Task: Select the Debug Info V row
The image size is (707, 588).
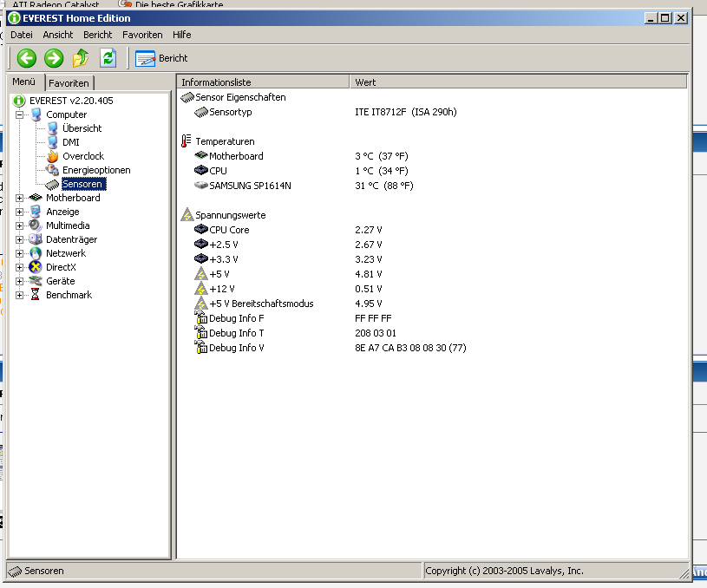Action: (x=432, y=348)
